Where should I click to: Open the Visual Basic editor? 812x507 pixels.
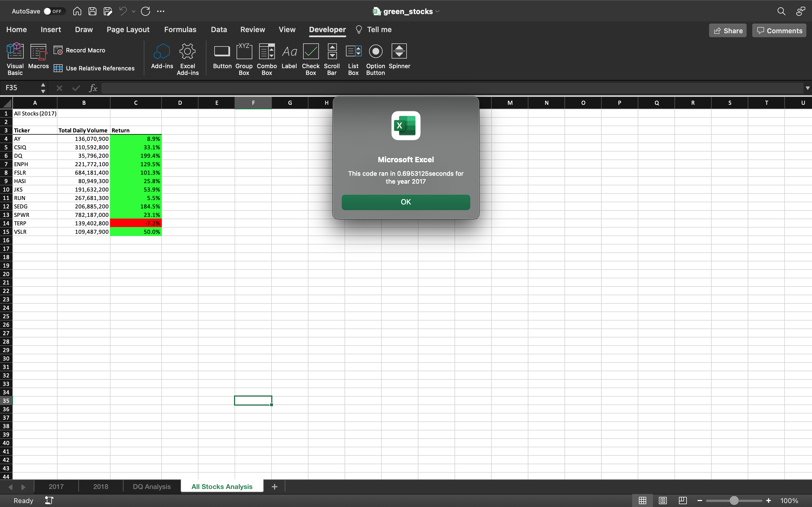point(15,59)
